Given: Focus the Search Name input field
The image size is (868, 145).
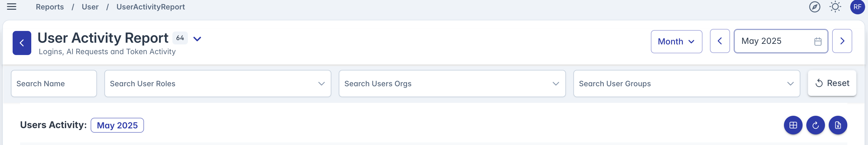Looking at the screenshot, I should click(54, 83).
